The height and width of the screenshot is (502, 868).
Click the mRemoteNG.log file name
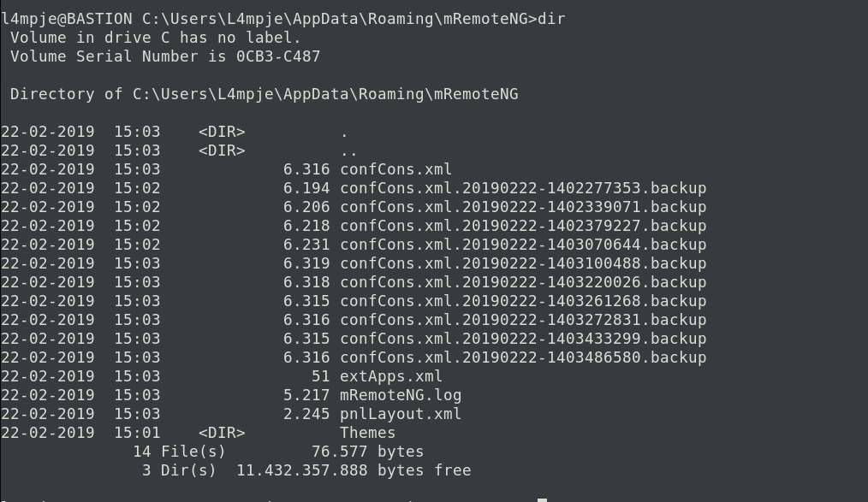401,395
